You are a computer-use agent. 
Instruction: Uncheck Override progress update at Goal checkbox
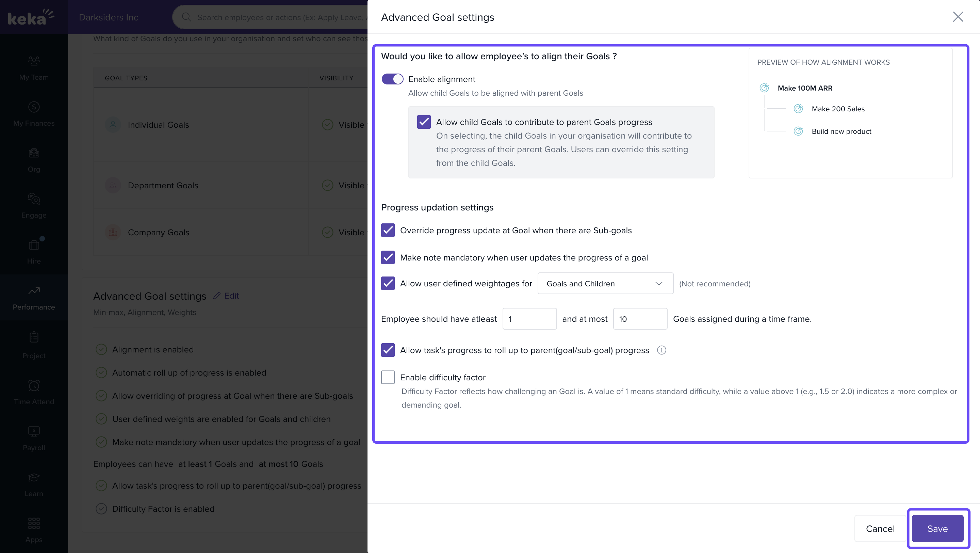[x=388, y=230]
